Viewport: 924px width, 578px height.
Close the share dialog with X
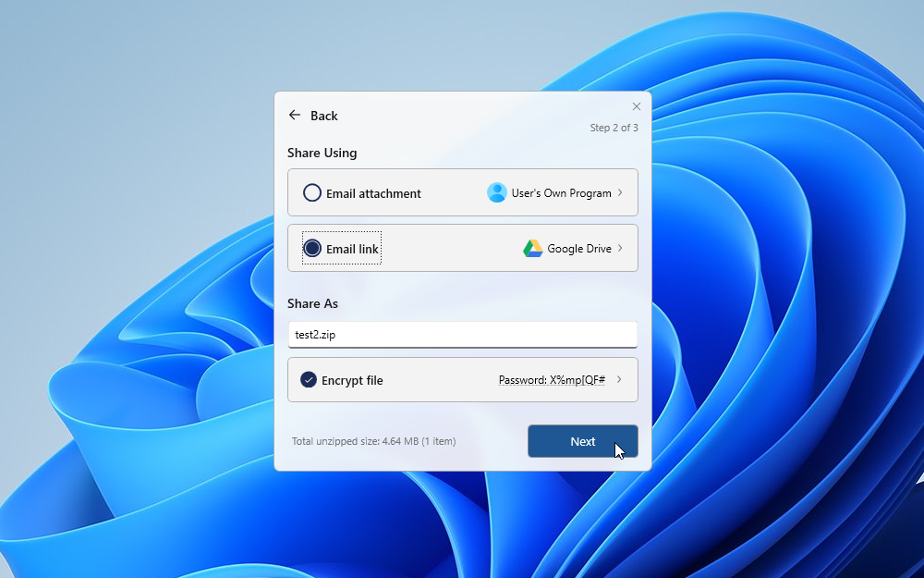pyautogui.click(x=636, y=106)
